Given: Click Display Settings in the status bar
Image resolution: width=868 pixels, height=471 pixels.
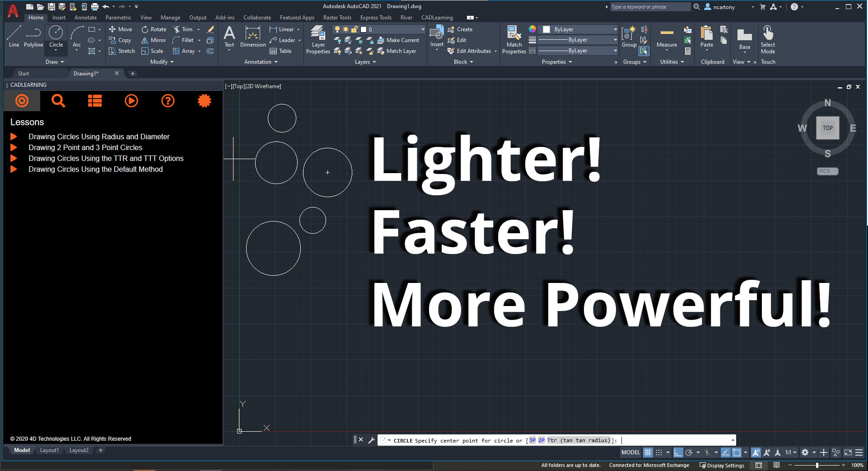Looking at the screenshot, I should [x=722, y=465].
